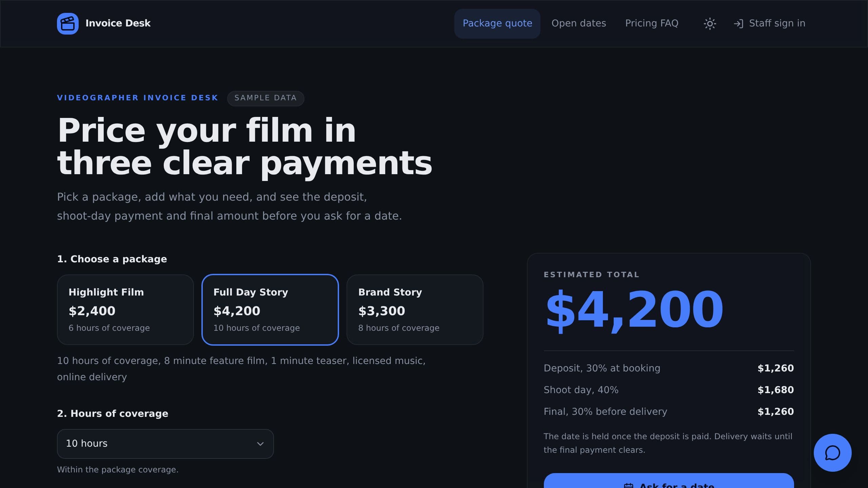The image size is (868, 488).
Task: Select the Full Day Story package
Action: pyautogui.click(x=270, y=310)
